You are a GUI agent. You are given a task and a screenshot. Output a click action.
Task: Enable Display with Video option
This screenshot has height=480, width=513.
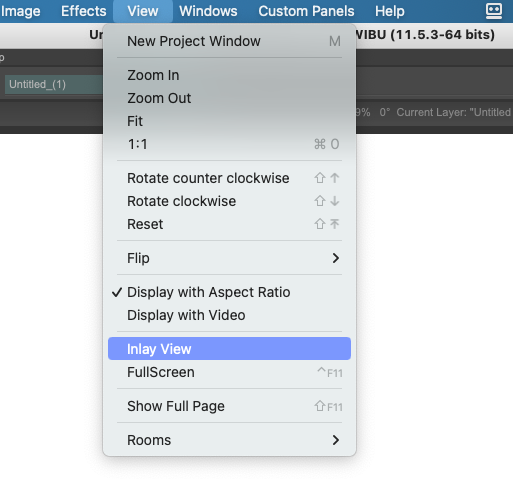pyautogui.click(x=229, y=315)
